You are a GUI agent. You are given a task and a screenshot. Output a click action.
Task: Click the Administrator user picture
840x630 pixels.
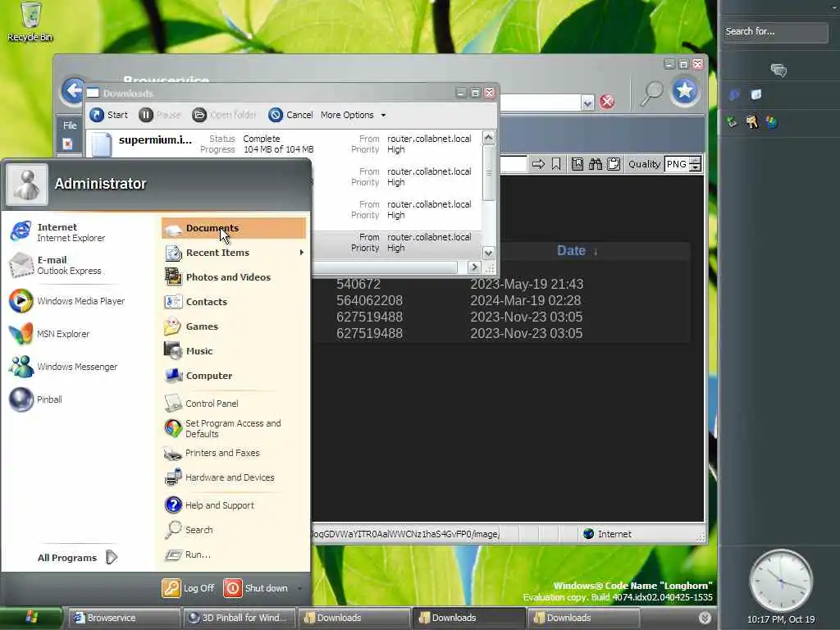point(27,184)
